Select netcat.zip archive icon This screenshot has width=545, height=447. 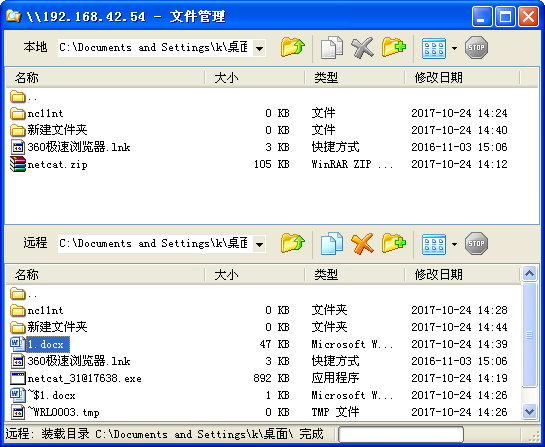pos(18,164)
